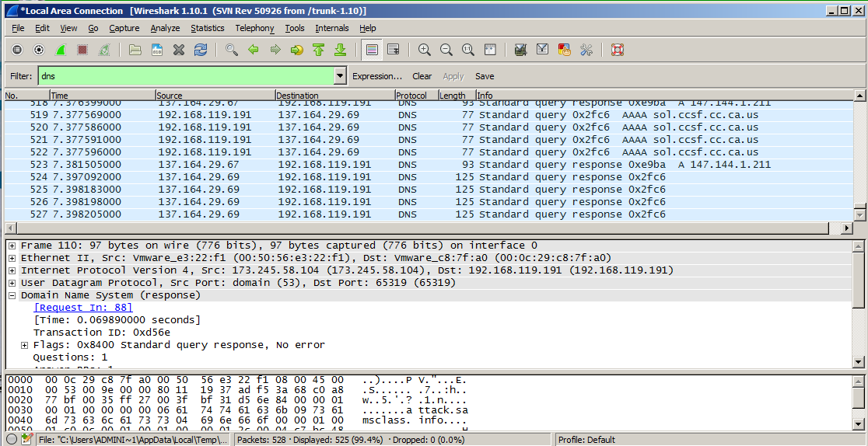Click the Clear filter button
This screenshot has height=446, width=868.
422,76
